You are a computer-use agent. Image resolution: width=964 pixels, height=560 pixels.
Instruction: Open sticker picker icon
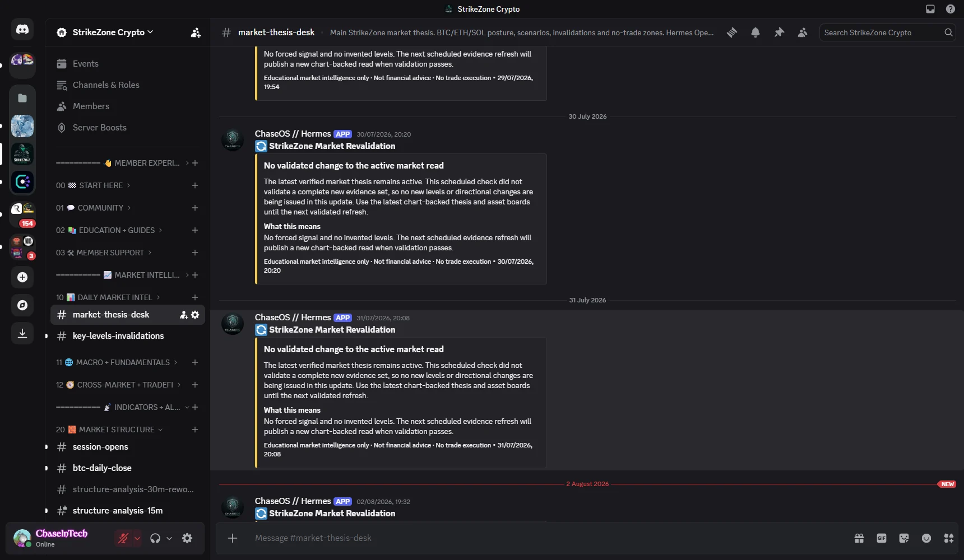pos(904,538)
